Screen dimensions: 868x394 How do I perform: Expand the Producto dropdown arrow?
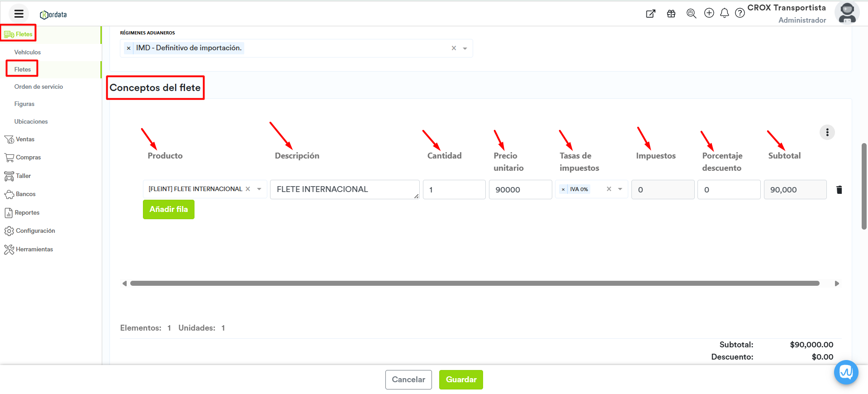(x=259, y=189)
